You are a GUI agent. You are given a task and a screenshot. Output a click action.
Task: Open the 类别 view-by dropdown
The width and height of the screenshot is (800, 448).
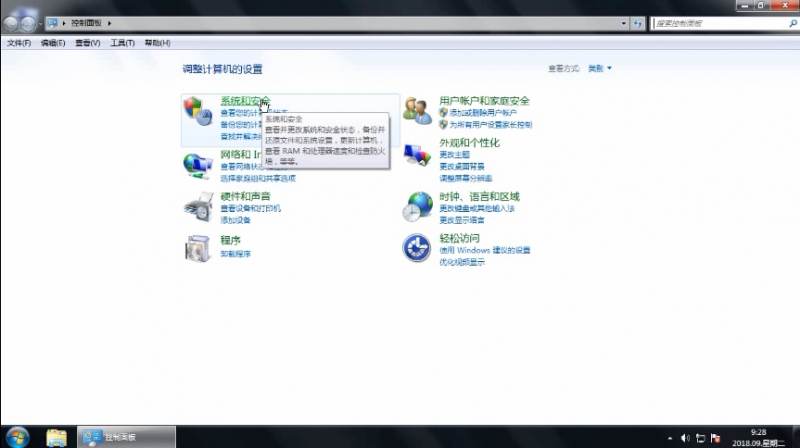click(x=600, y=68)
